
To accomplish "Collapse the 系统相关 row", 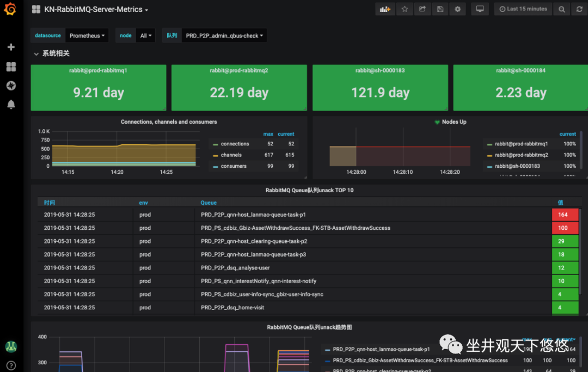I will click(51, 53).
